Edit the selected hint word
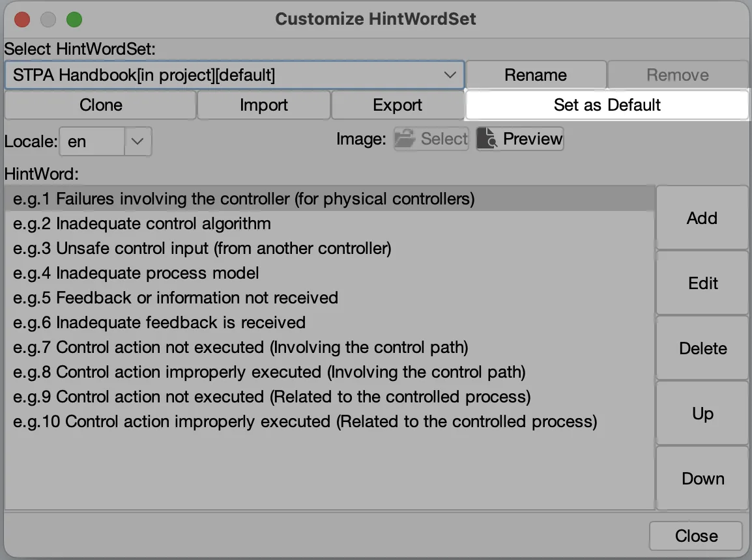Viewport: 752px width, 560px height. (x=702, y=283)
